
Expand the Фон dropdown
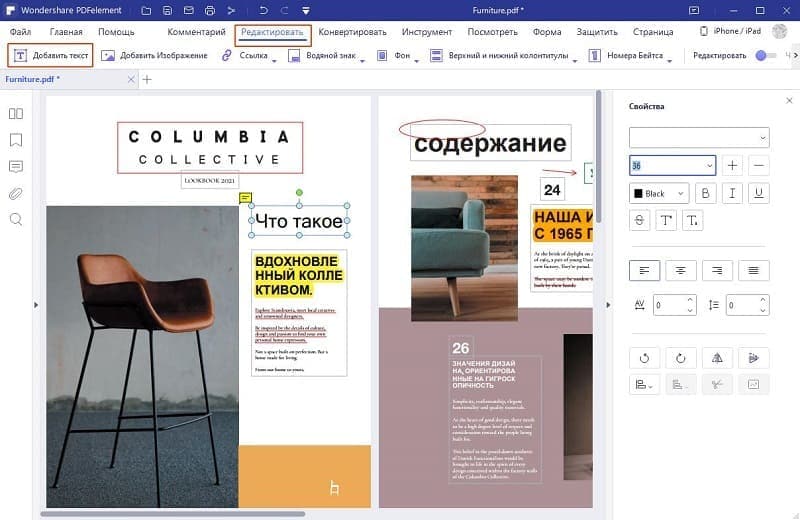[x=416, y=60]
